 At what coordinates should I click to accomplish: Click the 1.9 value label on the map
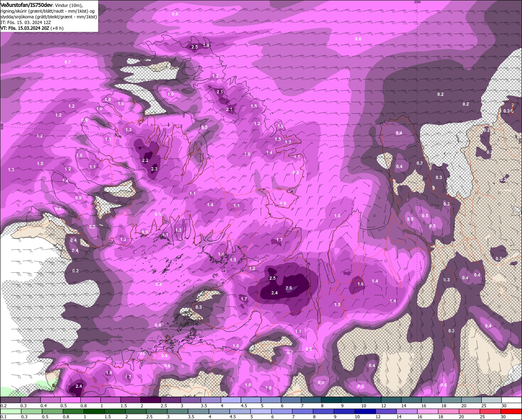206,46
